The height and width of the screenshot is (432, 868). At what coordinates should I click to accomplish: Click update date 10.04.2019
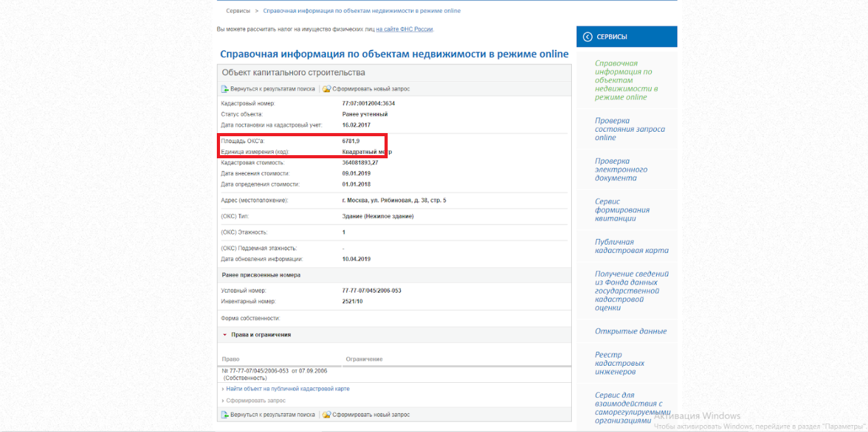point(357,259)
